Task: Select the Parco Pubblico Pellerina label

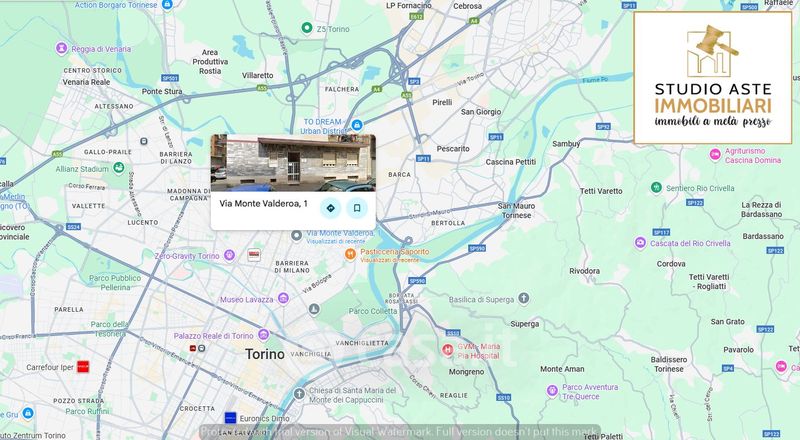Action: pyautogui.click(x=115, y=283)
